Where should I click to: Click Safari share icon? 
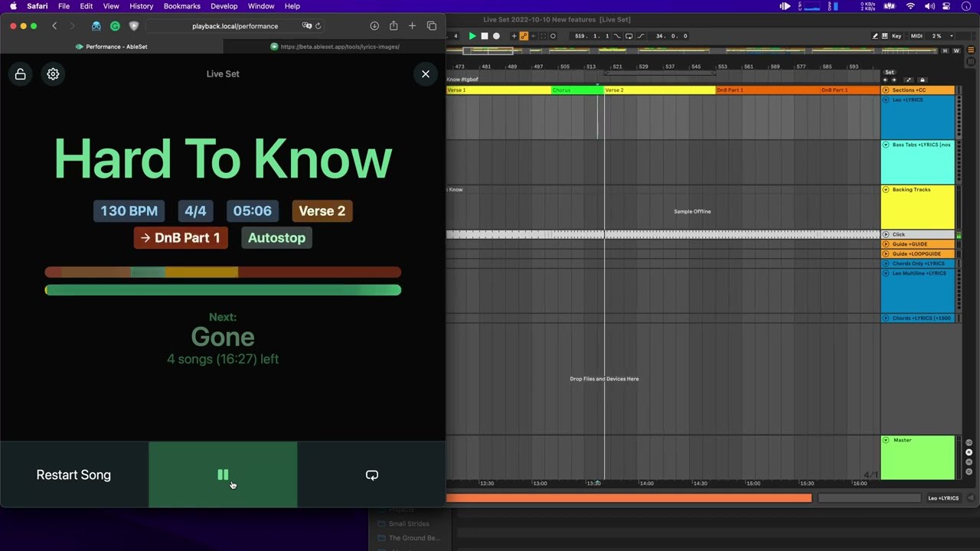pyautogui.click(x=394, y=26)
